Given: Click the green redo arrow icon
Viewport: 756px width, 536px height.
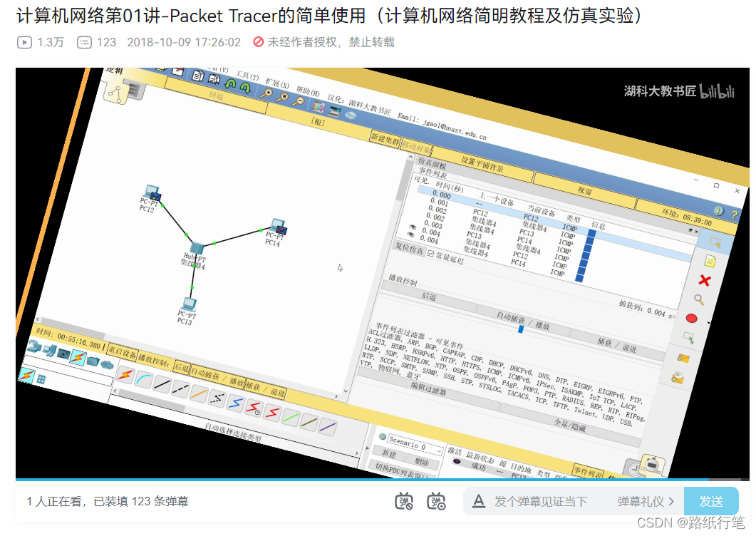Looking at the screenshot, I should point(245,88).
